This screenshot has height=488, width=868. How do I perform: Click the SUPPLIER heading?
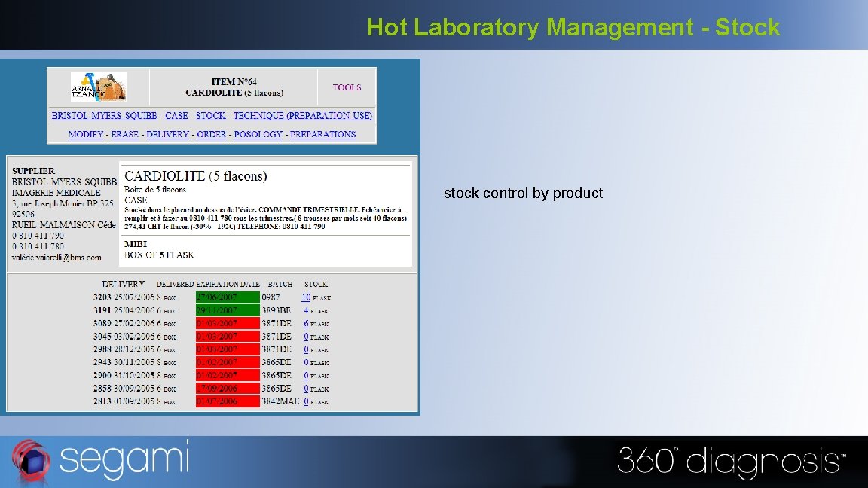click(x=33, y=171)
